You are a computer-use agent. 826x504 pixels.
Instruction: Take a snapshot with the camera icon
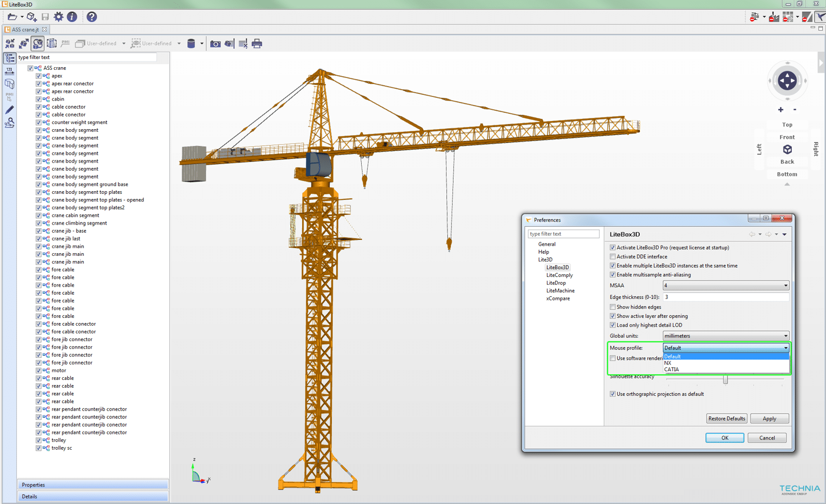[215, 44]
